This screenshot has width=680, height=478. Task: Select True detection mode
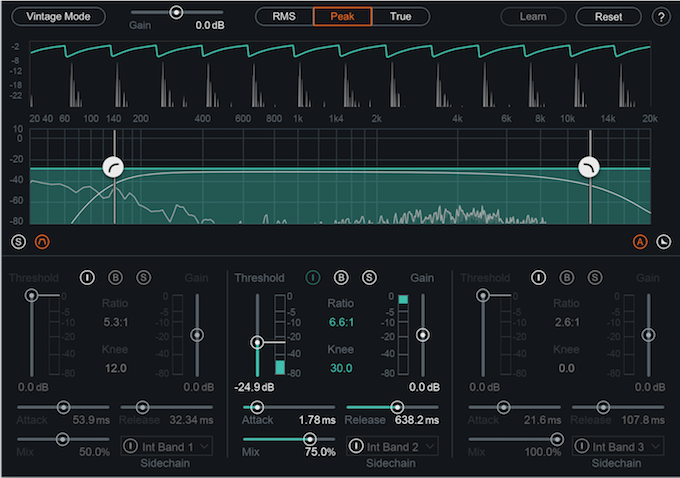click(400, 16)
